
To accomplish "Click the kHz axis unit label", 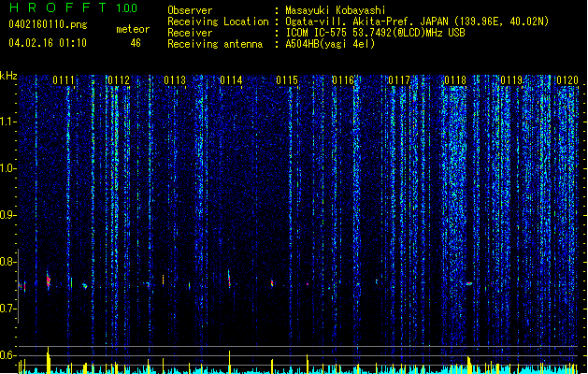I will 8,77.
